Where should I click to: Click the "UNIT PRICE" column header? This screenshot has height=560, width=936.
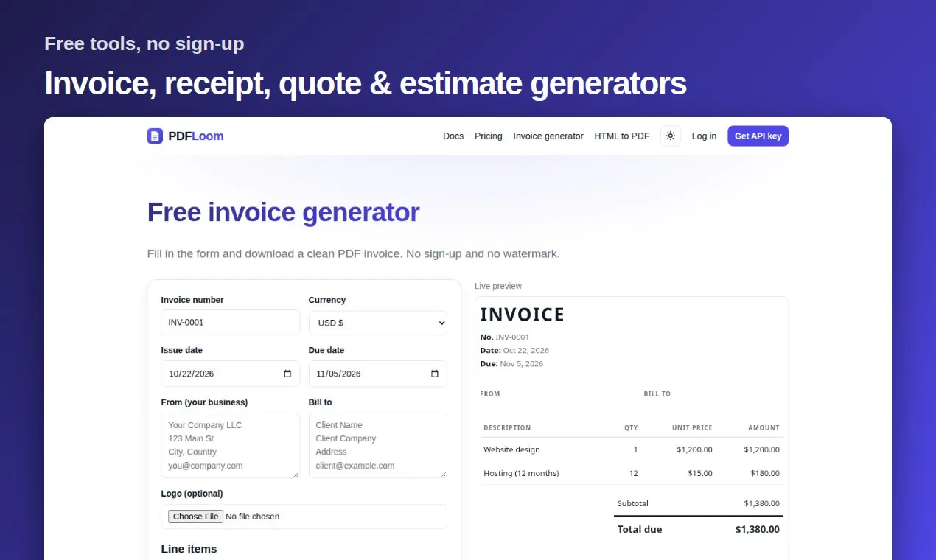692,427
